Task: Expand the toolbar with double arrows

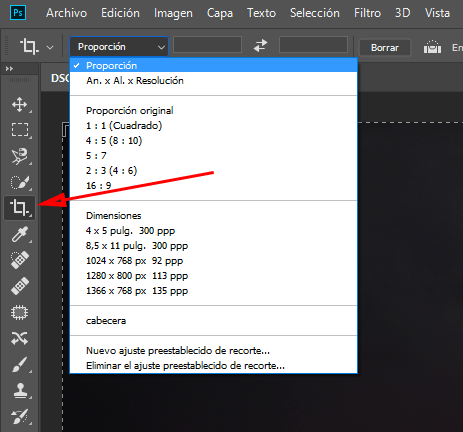Action: (9, 69)
